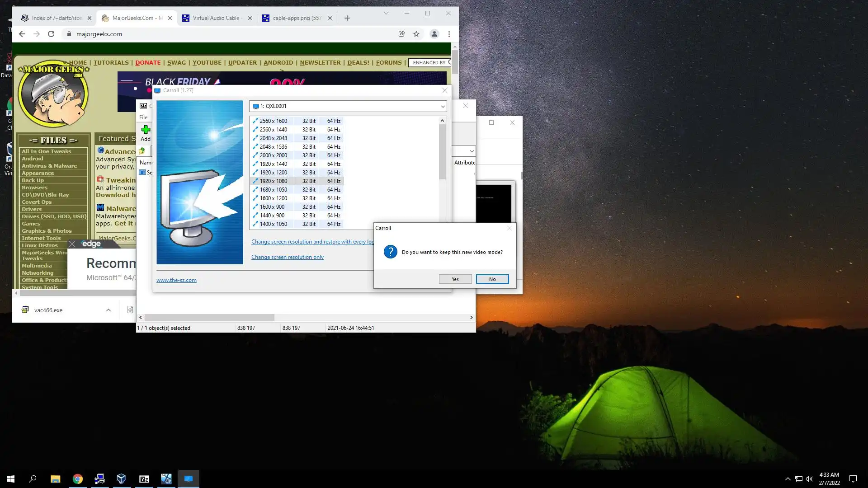This screenshot has width=868, height=488.
Task: Expand the QXL0001 display dropdown
Action: click(x=443, y=106)
